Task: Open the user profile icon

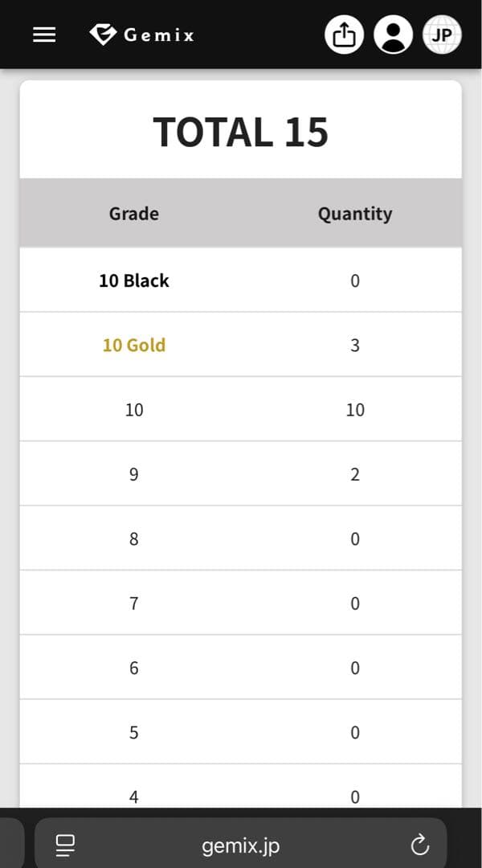Action: pyautogui.click(x=393, y=35)
